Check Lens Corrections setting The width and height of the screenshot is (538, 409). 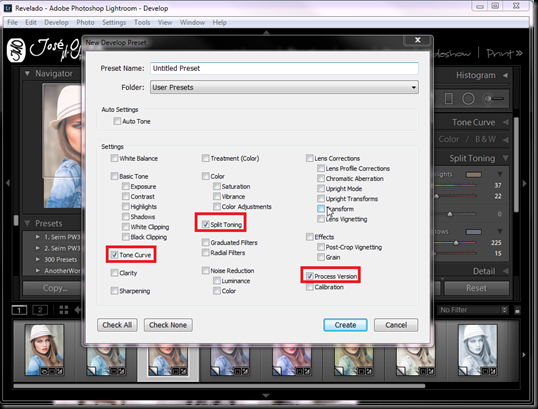click(x=309, y=158)
